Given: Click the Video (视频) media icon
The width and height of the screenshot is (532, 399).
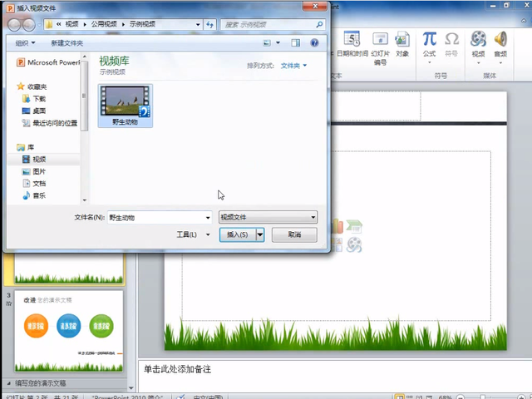Looking at the screenshot, I should pos(478,42).
